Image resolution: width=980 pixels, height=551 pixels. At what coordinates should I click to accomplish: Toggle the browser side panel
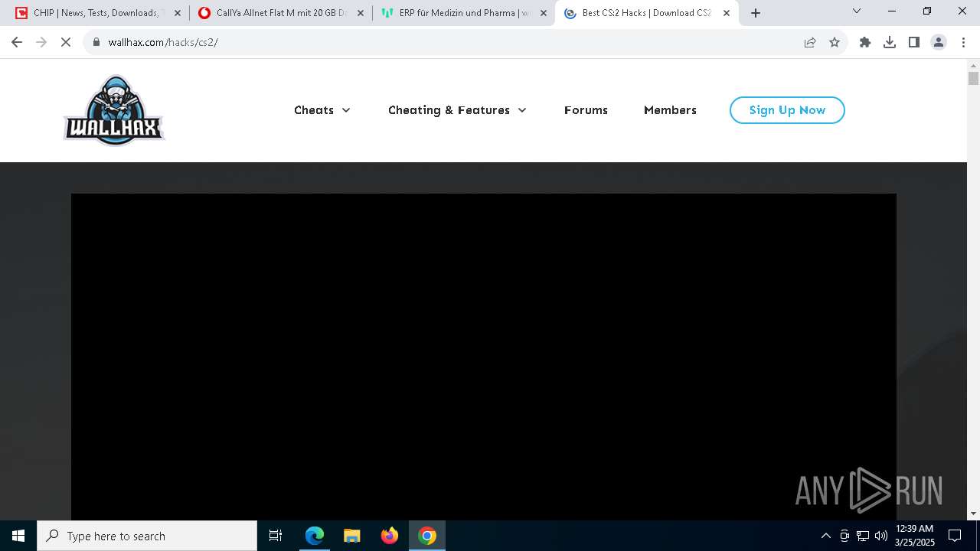coord(914,42)
